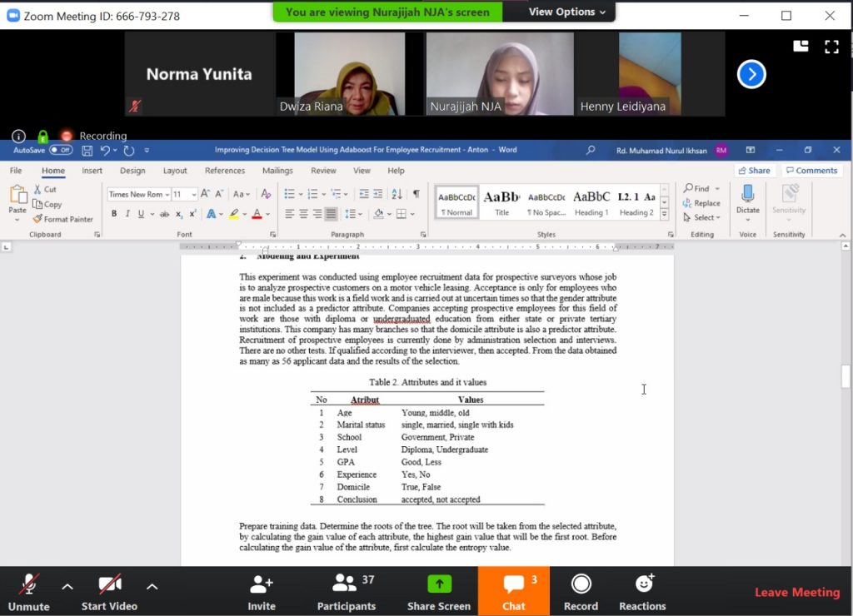Click the Invite icon
Image resolution: width=853 pixels, height=616 pixels.
262,584
